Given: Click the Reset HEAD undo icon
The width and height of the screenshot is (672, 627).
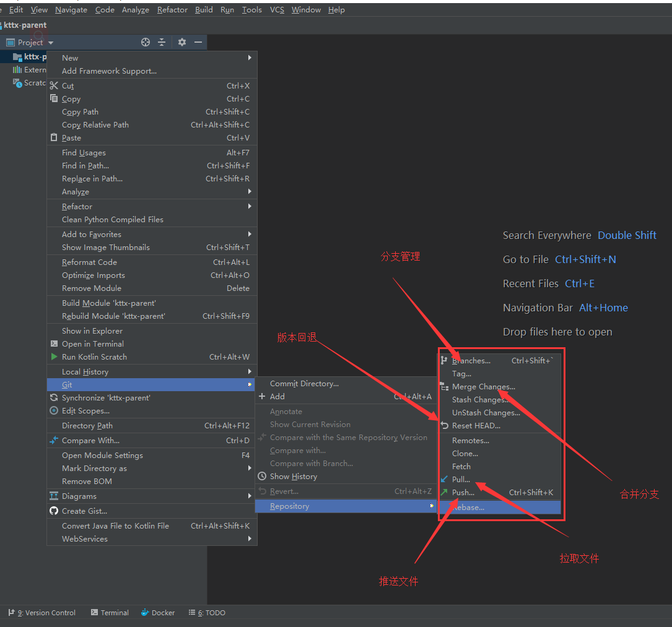Looking at the screenshot, I should pyautogui.click(x=445, y=425).
